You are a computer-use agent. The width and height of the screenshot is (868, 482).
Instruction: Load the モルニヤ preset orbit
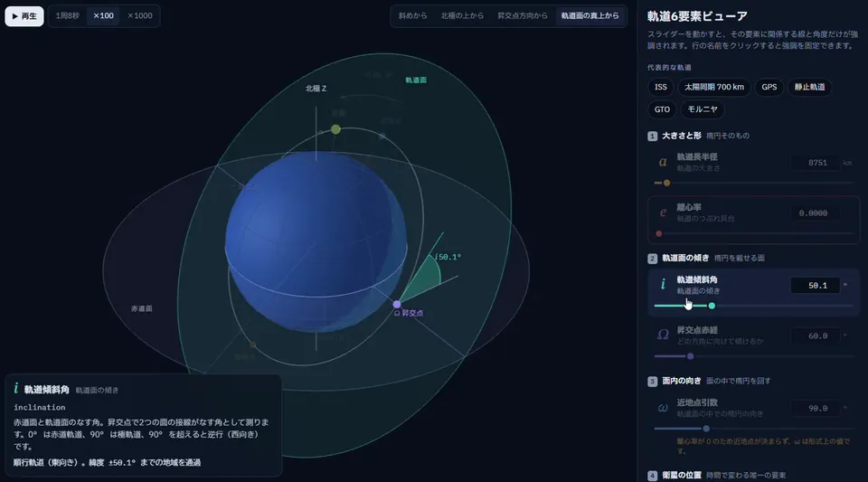pyautogui.click(x=703, y=109)
